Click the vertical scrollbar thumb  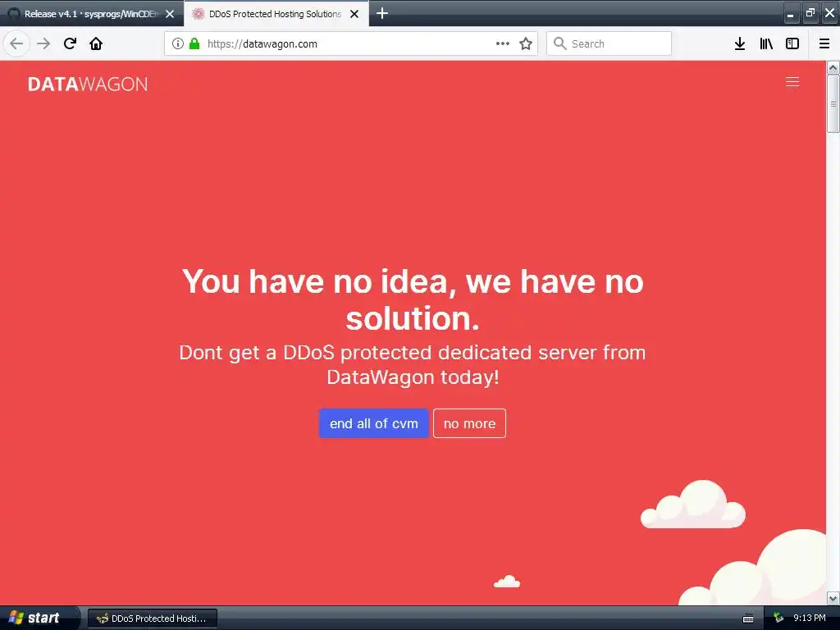(833, 103)
